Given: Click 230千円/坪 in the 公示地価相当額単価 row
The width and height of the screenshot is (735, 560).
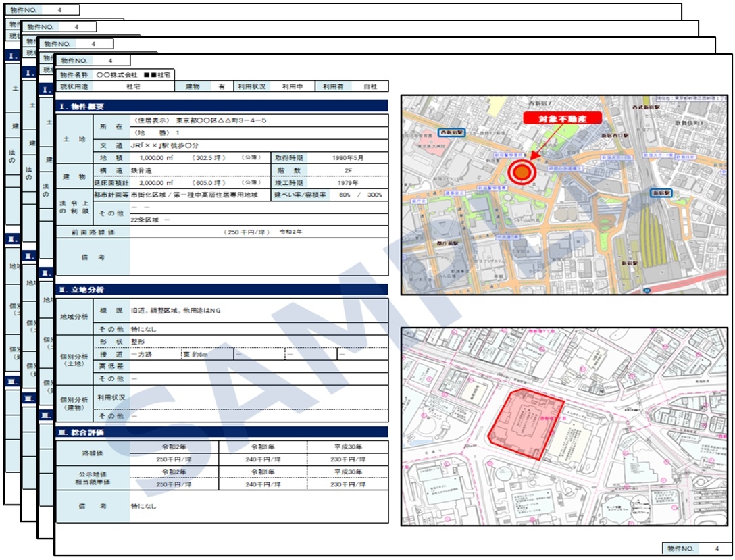Looking at the screenshot, I should [348, 484].
